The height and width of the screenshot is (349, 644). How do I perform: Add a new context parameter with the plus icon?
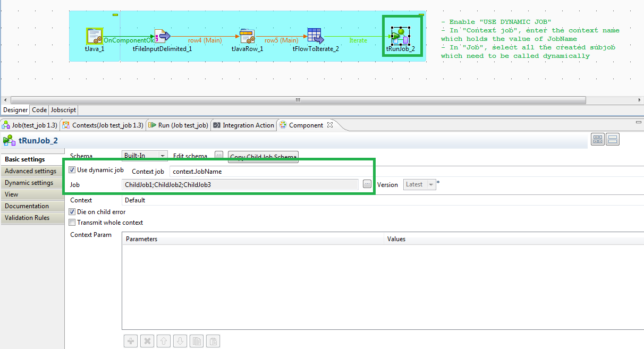coord(130,341)
